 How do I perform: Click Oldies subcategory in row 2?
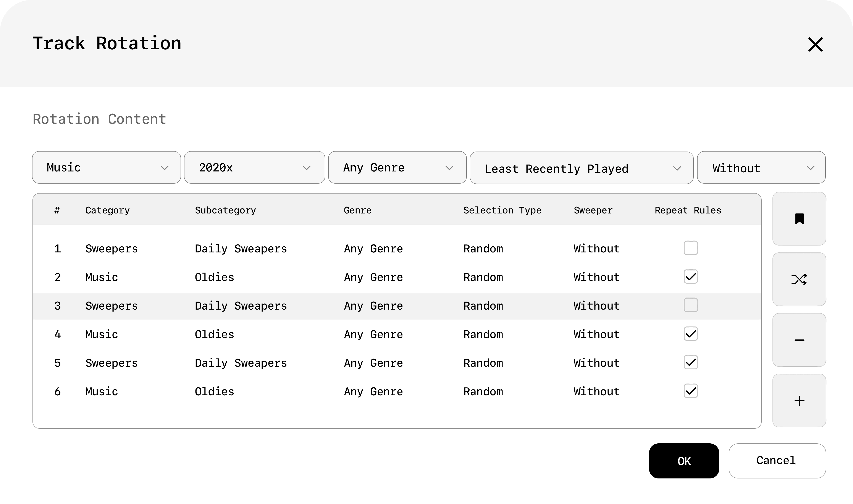click(x=214, y=277)
